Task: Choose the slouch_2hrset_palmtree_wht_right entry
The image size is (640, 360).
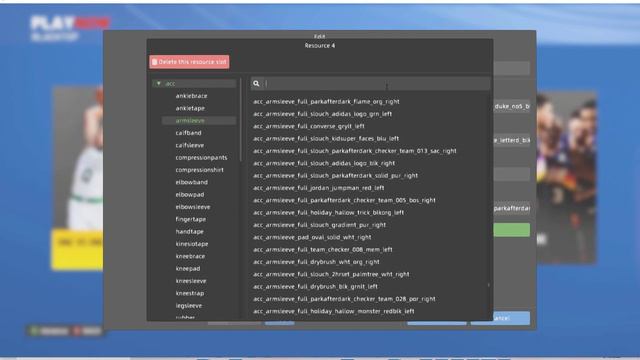Action: 331,274
